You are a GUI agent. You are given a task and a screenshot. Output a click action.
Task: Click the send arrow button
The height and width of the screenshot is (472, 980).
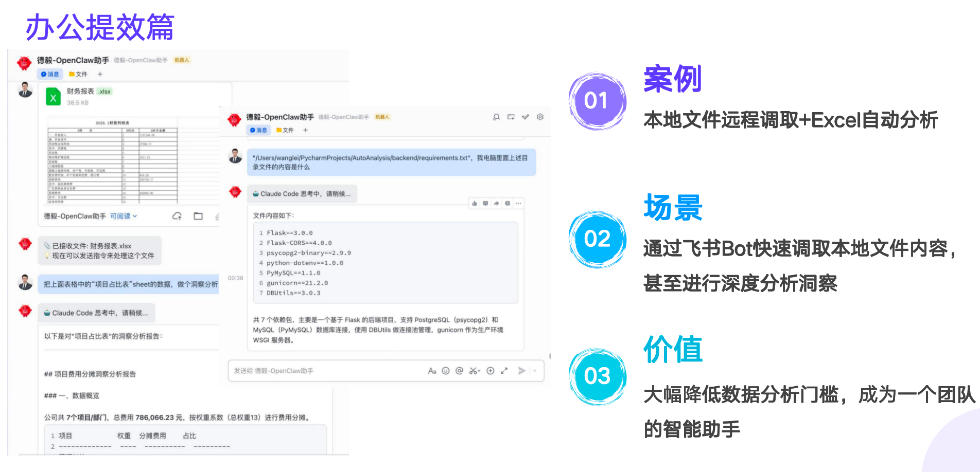tap(521, 371)
